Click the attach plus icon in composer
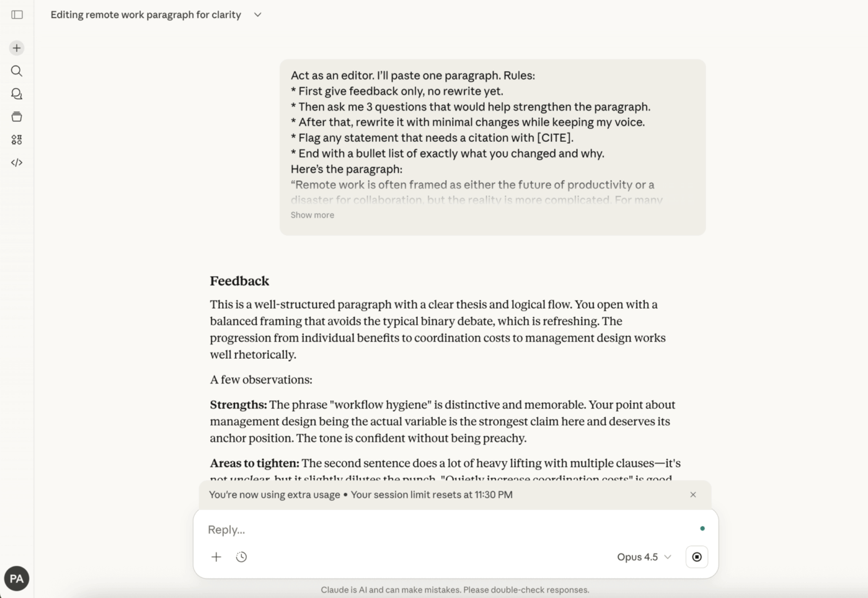The width and height of the screenshot is (868, 598). [x=216, y=556]
